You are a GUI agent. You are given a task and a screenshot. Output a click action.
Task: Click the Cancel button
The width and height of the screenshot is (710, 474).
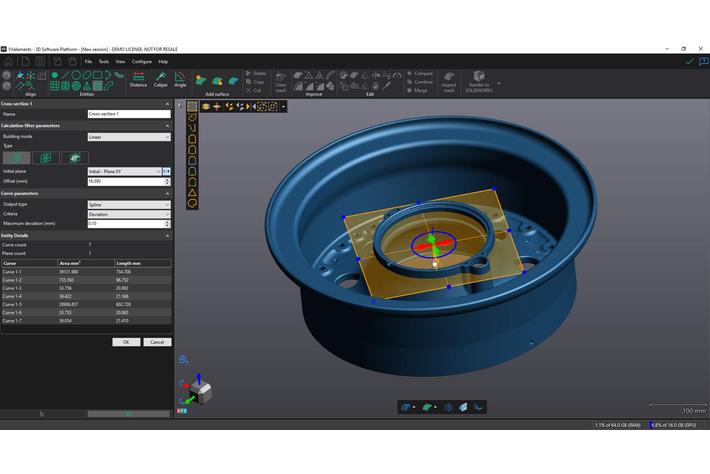tap(156, 342)
